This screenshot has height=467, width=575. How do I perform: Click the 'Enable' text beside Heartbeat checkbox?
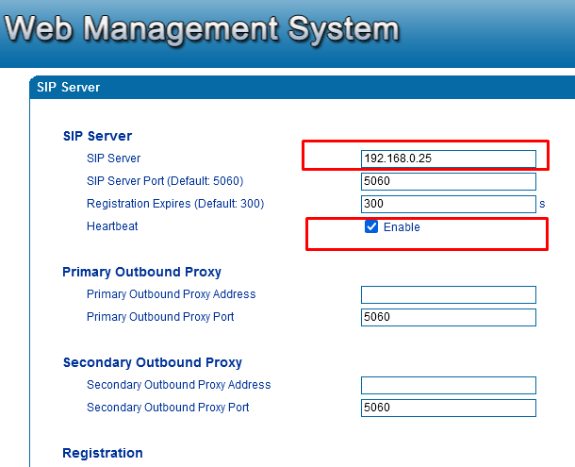click(x=402, y=227)
